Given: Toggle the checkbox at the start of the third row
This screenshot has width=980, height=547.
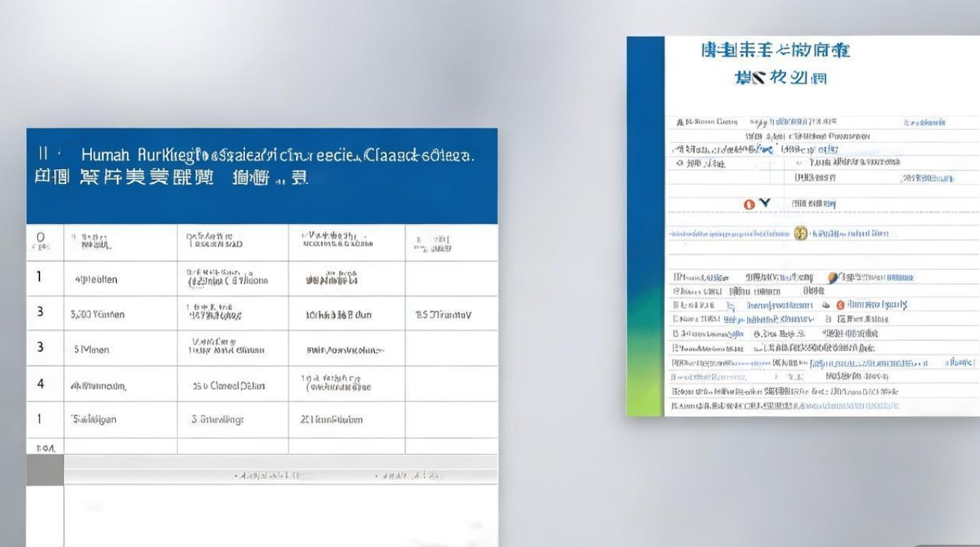Looking at the screenshot, I should (x=674, y=304).
